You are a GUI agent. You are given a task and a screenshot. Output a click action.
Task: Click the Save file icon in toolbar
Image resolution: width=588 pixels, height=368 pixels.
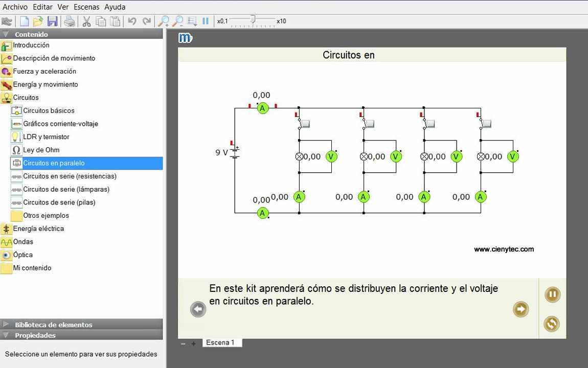click(x=52, y=21)
